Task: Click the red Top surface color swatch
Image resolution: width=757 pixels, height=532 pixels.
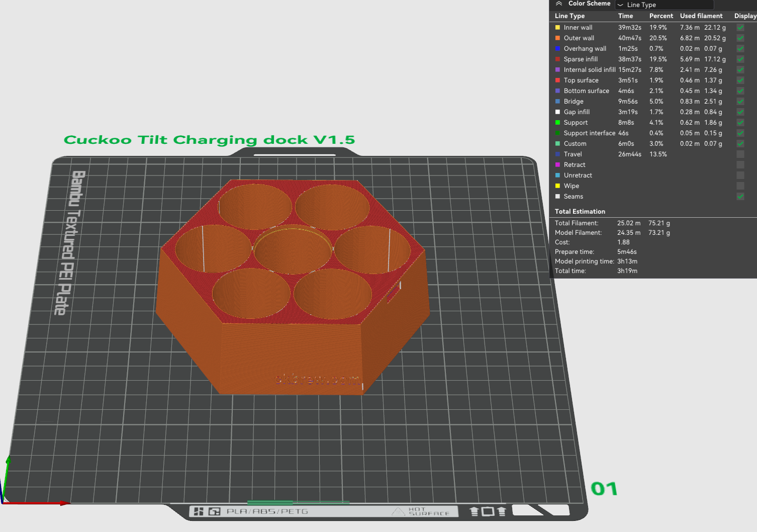Action: click(x=557, y=80)
